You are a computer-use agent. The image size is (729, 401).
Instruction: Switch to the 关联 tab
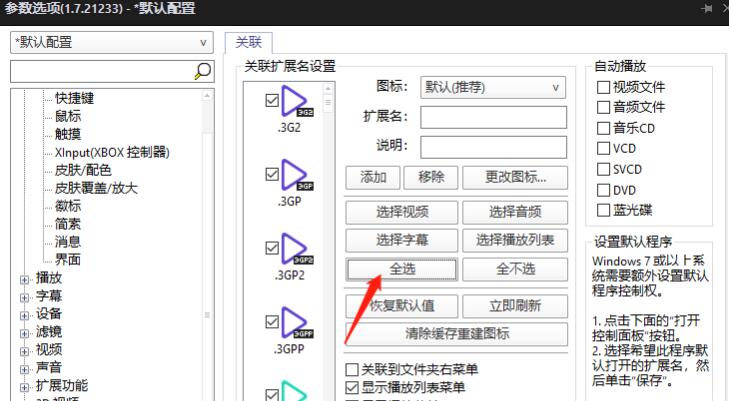coord(247,42)
